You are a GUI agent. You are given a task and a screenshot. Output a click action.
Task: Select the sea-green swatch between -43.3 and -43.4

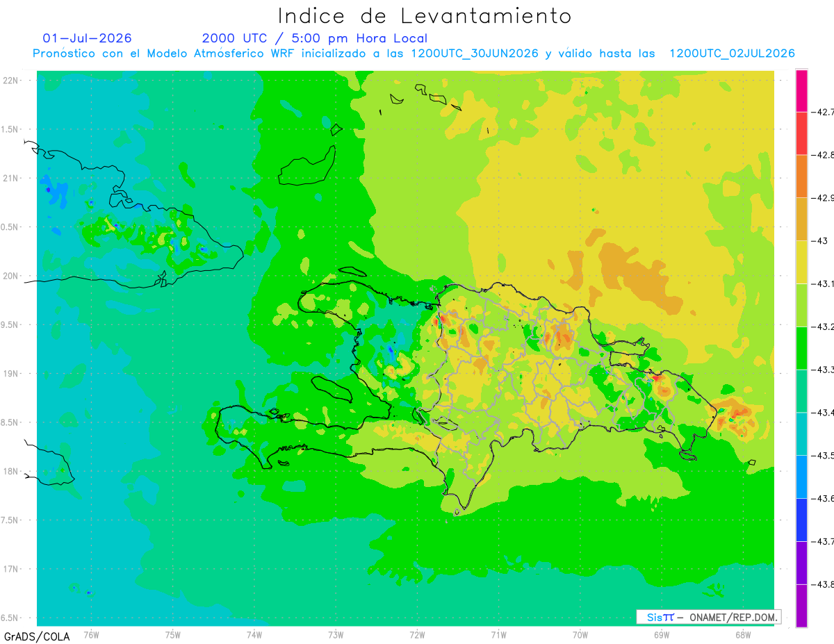click(801, 391)
